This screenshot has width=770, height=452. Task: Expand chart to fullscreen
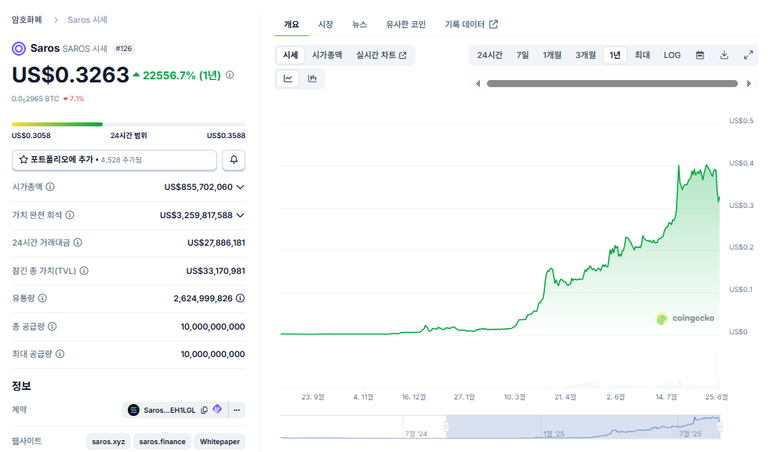748,55
